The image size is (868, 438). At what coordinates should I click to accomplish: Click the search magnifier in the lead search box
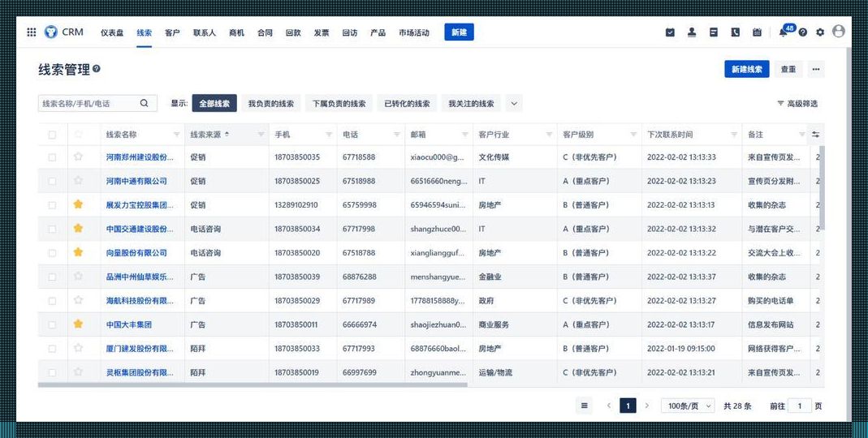pos(144,104)
